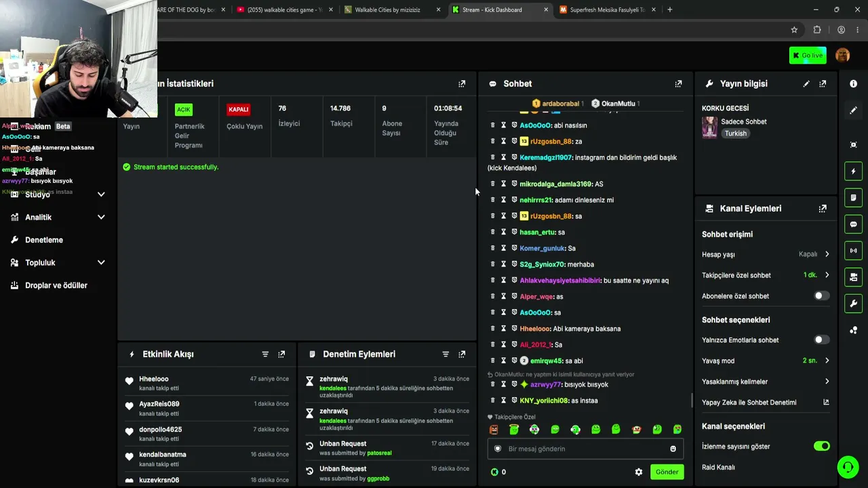
Task: Toggle the chat bubble panel button in sidebar
Action: (853, 224)
